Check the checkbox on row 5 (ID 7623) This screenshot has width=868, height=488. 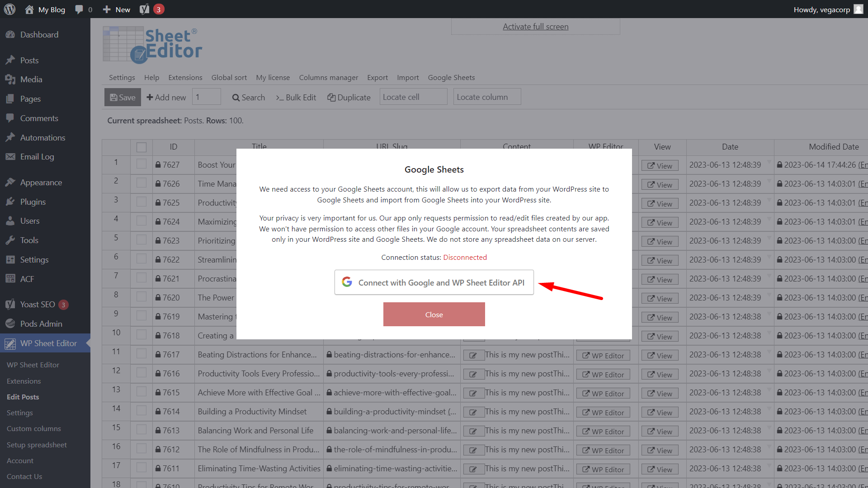tap(142, 240)
